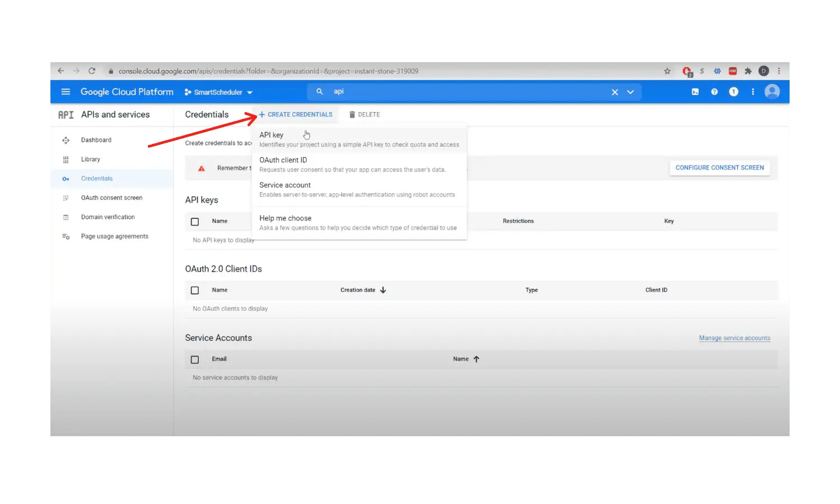Open the browser extensions puzzle icon
The width and height of the screenshot is (840, 504).
[x=748, y=71]
